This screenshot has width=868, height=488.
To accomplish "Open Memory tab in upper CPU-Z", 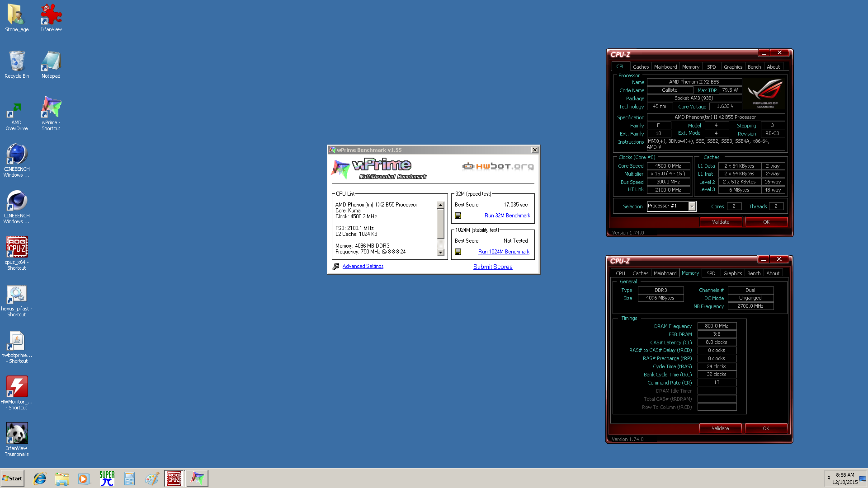I will pyautogui.click(x=691, y=67).
